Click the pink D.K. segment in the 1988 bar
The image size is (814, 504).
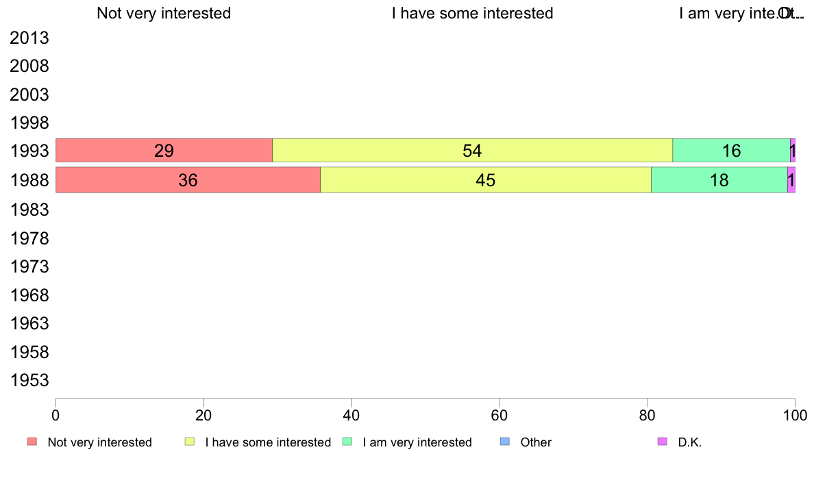(x=791, y=179)
